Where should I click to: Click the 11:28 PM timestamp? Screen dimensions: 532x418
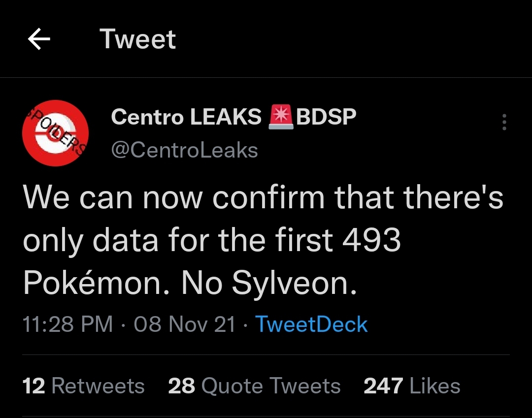(68, 324)
